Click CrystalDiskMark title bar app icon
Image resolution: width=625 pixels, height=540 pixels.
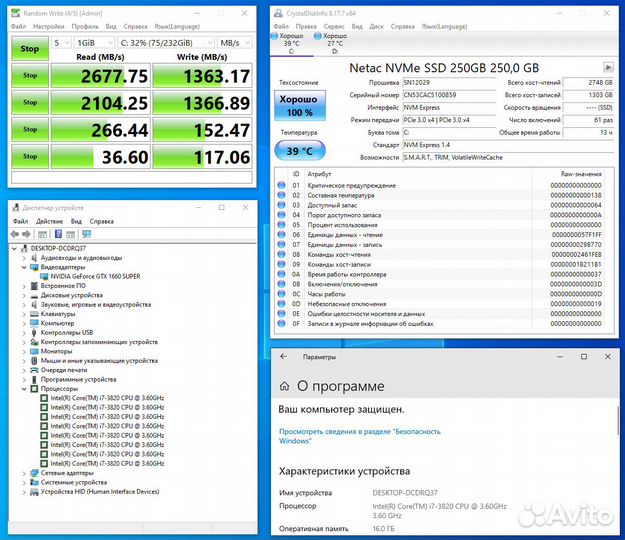15,13
